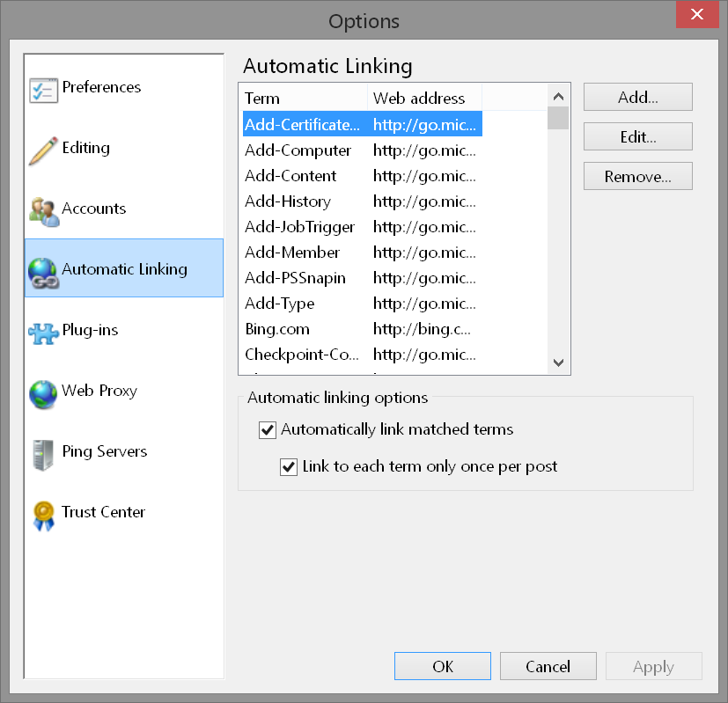Click the Plug-ins puzzle piece icon

43,332
